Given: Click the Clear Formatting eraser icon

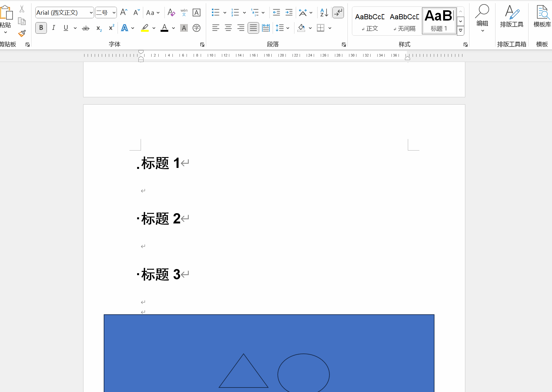Looking at the screenshot, I should pyautogui.click(x=171, y=13).
